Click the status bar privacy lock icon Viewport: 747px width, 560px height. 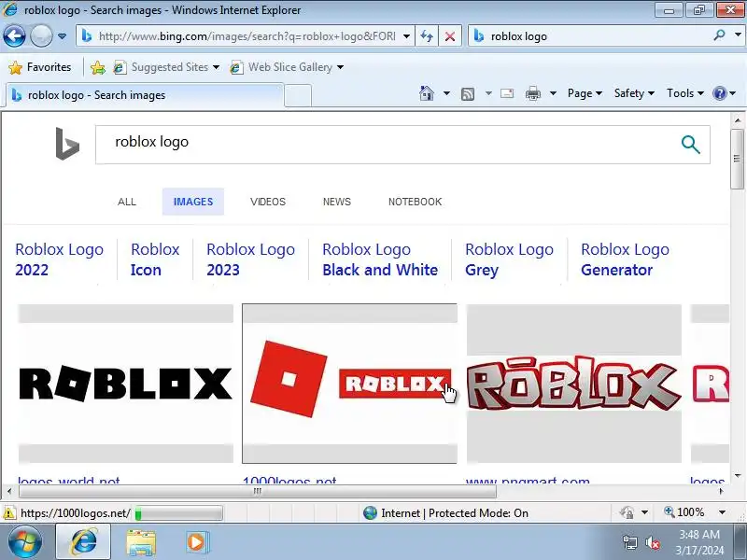pyautogui.click(x=627, y=512)
